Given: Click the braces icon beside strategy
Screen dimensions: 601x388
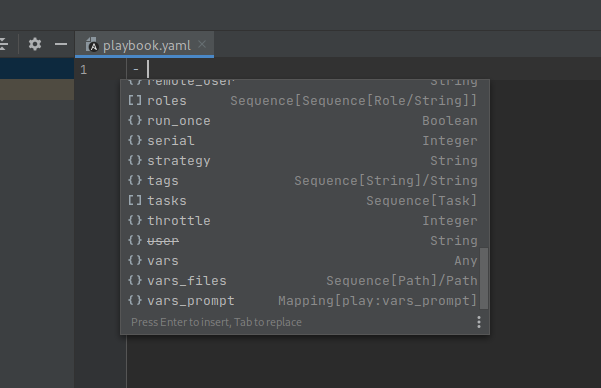Looking at the screenshot, I should click(x=135, y=160).
